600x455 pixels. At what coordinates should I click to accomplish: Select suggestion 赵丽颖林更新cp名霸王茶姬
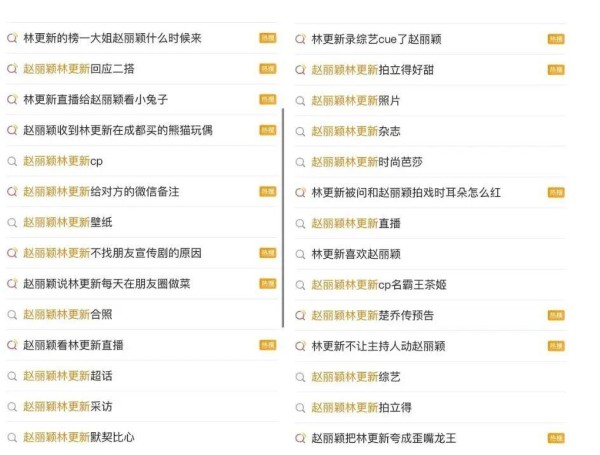coord(430,285)
